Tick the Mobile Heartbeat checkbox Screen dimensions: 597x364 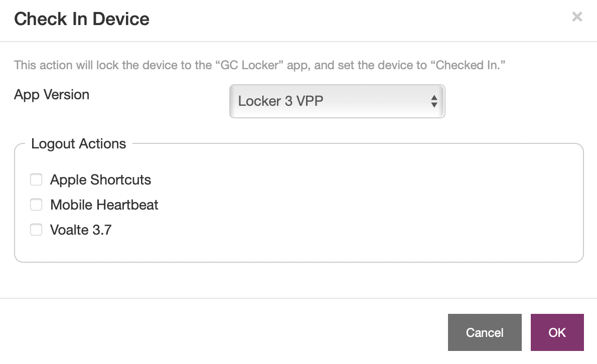pos(36,205)
